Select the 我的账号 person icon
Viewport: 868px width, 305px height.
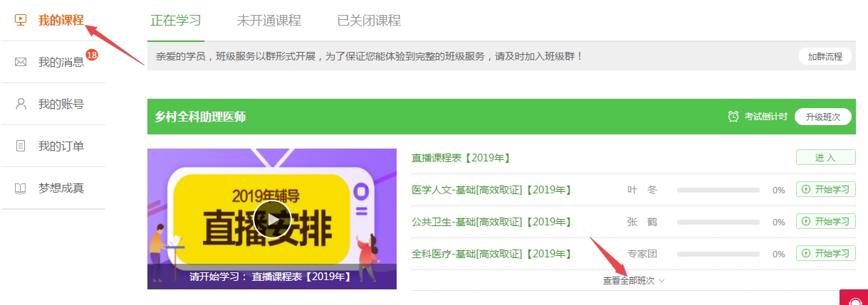click(21, 104)
